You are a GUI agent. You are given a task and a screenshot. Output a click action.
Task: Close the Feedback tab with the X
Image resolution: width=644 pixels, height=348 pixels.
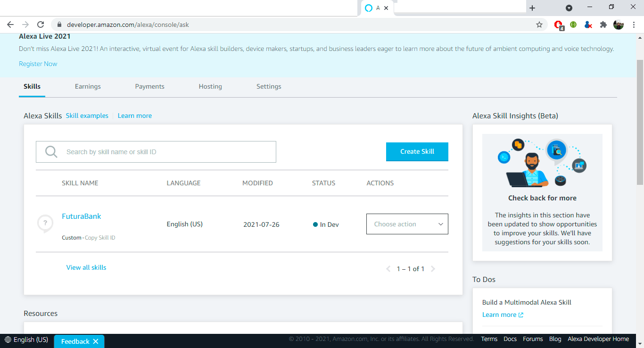(96, 341)
